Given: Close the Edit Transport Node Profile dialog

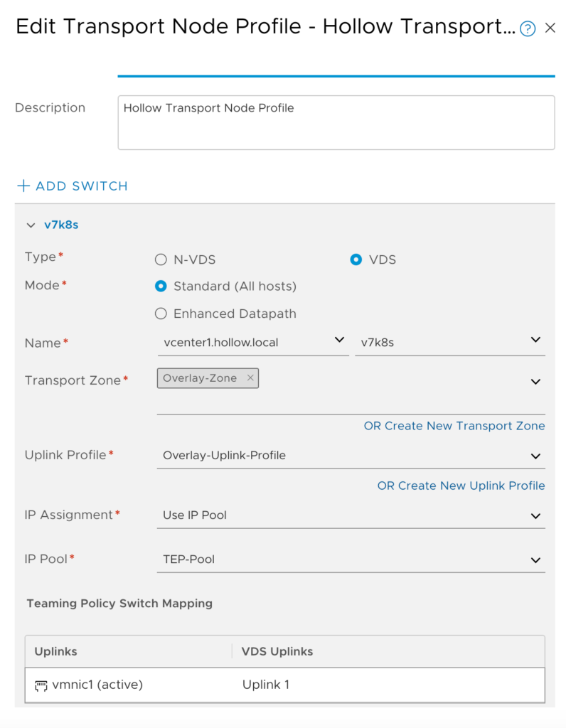Looking at the screenshot, I should coord(550,28).
